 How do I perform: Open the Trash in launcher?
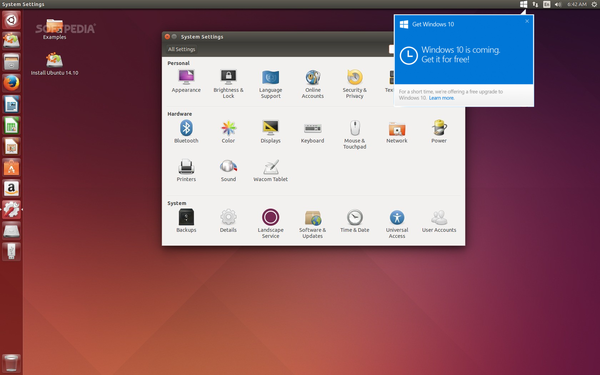coord(11,363)
